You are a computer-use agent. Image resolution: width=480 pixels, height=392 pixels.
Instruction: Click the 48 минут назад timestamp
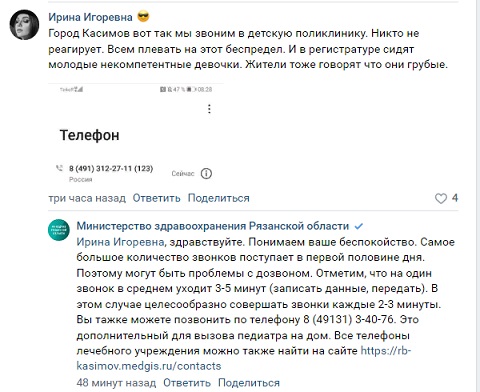116,383
